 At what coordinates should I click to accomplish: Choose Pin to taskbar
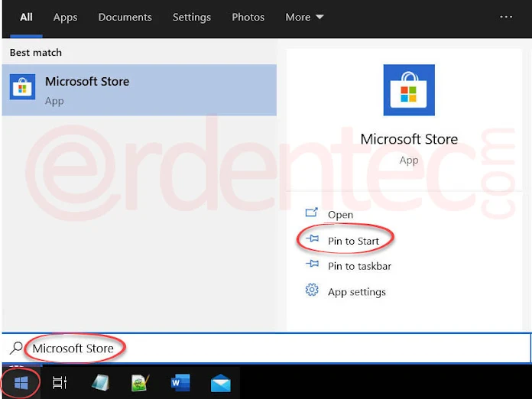pyautogui.click(x=349, y=266)
